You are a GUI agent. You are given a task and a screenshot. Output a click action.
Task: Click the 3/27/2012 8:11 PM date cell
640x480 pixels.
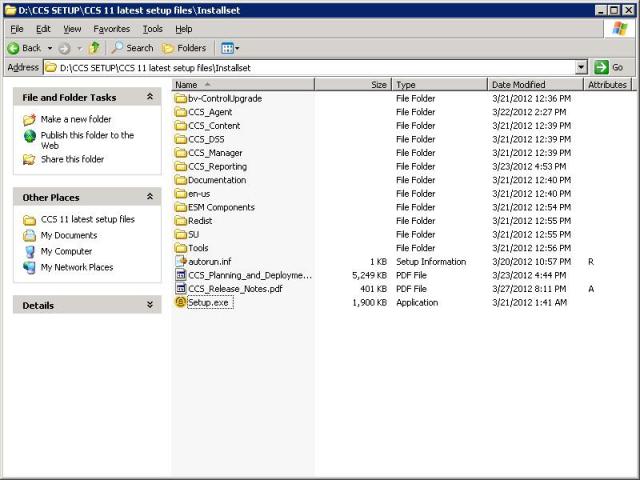[529, 289]
